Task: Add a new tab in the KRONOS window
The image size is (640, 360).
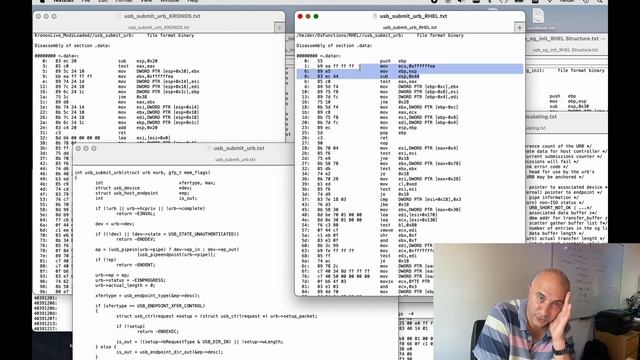Action: [279, 28]
